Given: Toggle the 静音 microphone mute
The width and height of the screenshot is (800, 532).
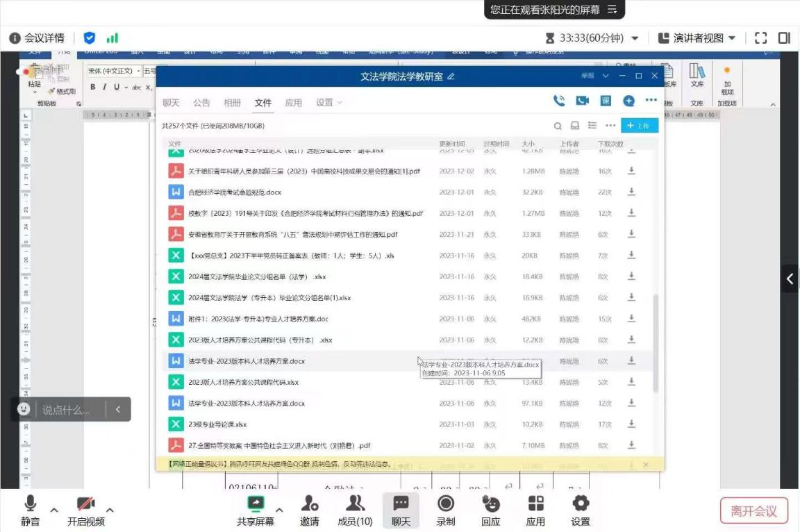Looking at the screenshot, I should 30,510.
